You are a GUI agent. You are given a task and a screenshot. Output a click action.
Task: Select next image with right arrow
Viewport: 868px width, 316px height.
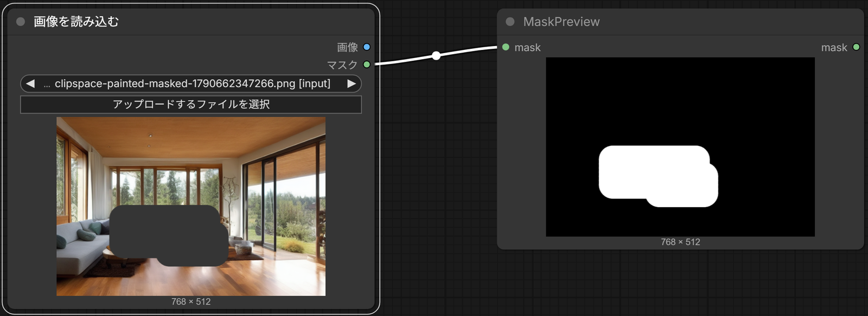pyautogui.click(x=352, y=83)
